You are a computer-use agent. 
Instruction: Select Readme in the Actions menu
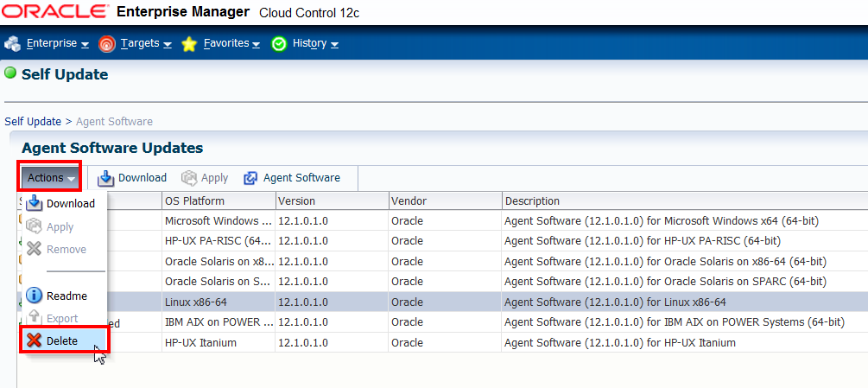(67, 296)
